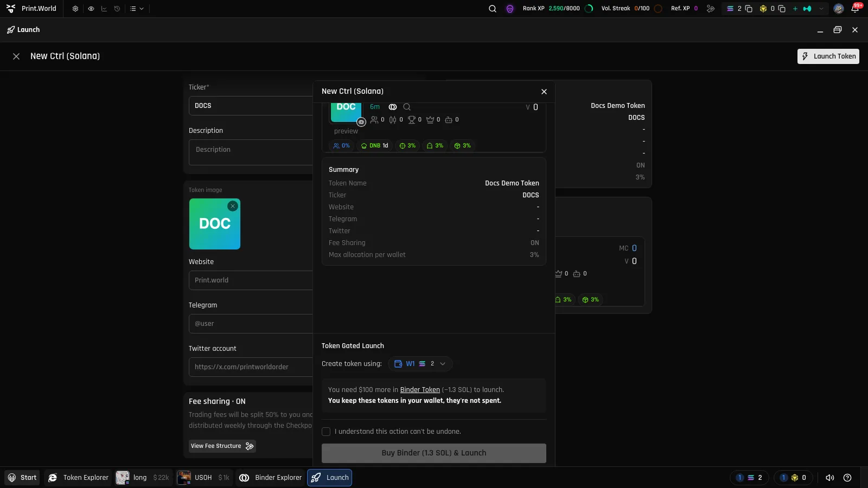Click the DOC token image thumbnail
This screenshot has width=868, height=488.
(x=215, y=224)
